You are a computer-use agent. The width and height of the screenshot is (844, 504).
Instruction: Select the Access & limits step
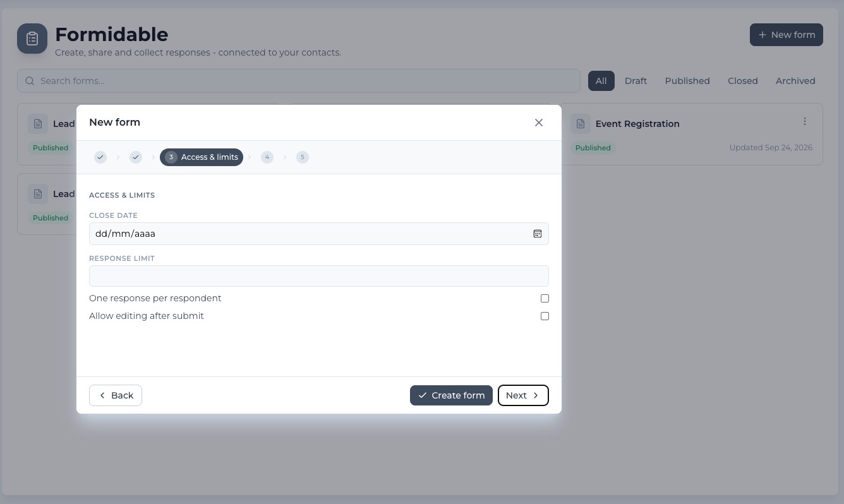(x=202, y=157)
